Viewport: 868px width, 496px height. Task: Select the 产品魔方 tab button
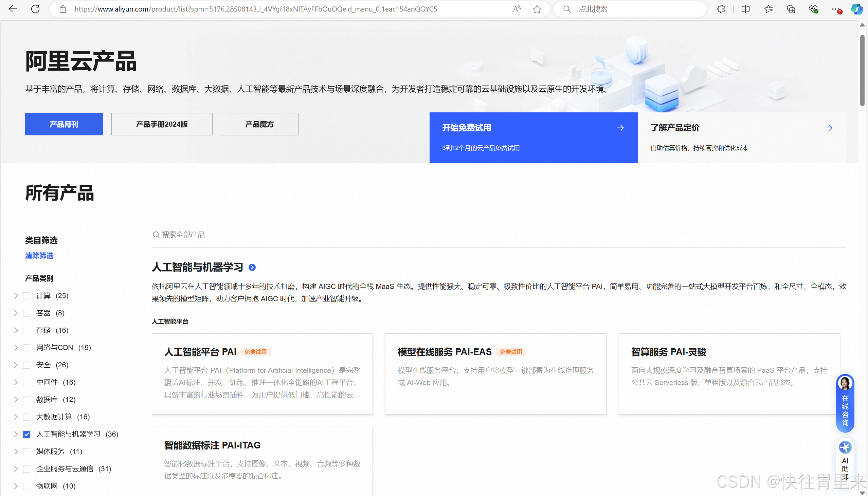tap(259, 124)
